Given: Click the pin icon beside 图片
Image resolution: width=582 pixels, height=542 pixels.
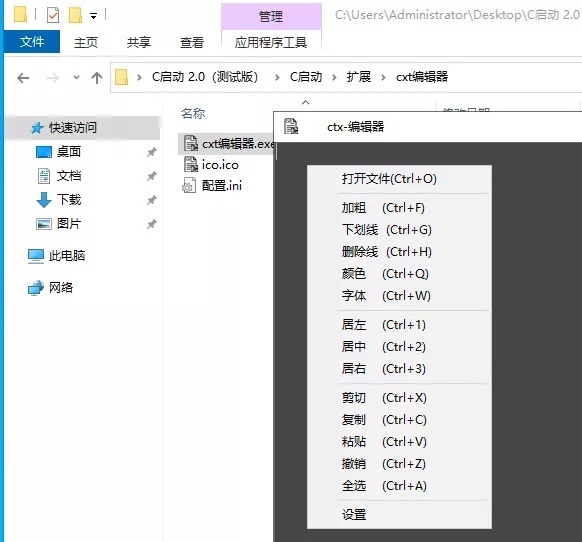Looking at the screenshot, I should [x=151, y=224].
